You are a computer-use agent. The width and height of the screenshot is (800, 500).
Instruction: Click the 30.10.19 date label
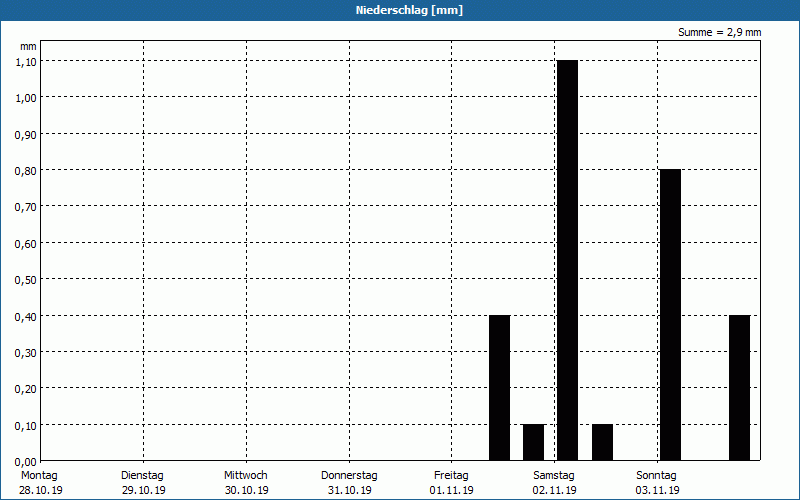click(246, 490)
